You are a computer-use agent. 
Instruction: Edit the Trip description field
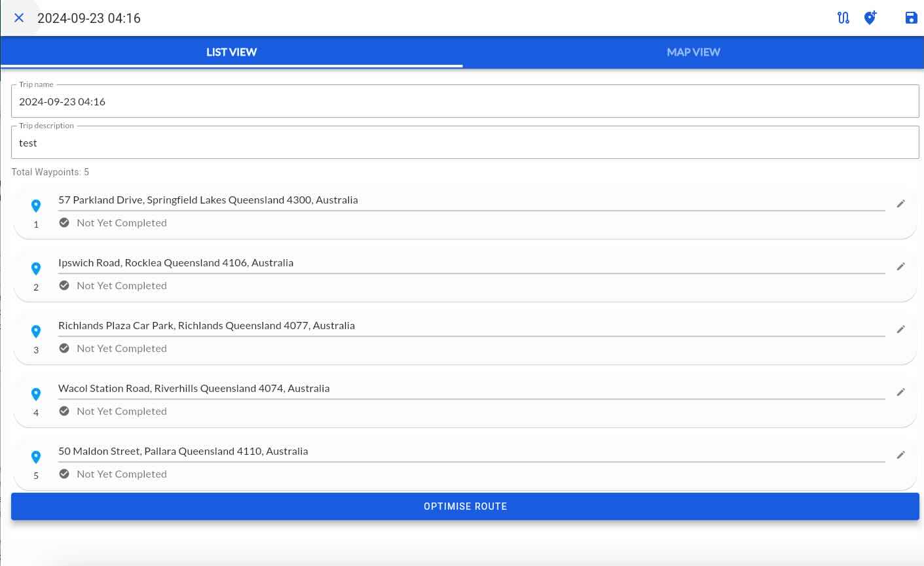(x=465, y=143)
